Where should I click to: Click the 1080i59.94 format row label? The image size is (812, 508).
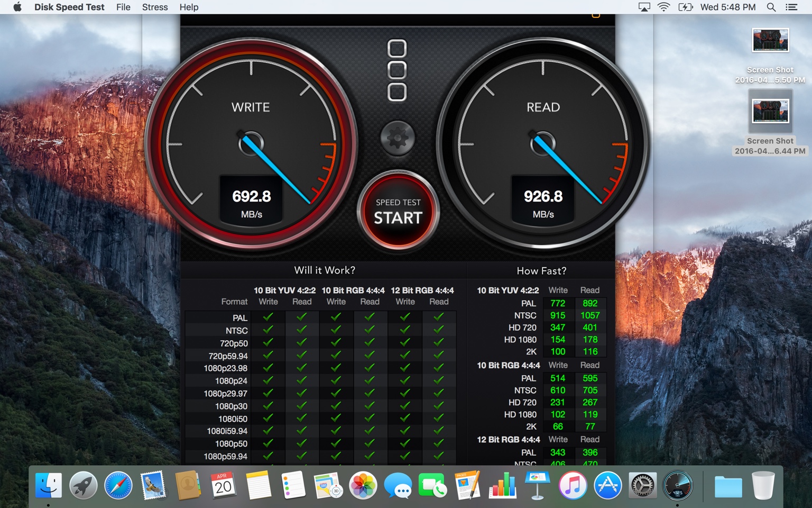pos(227,431)
